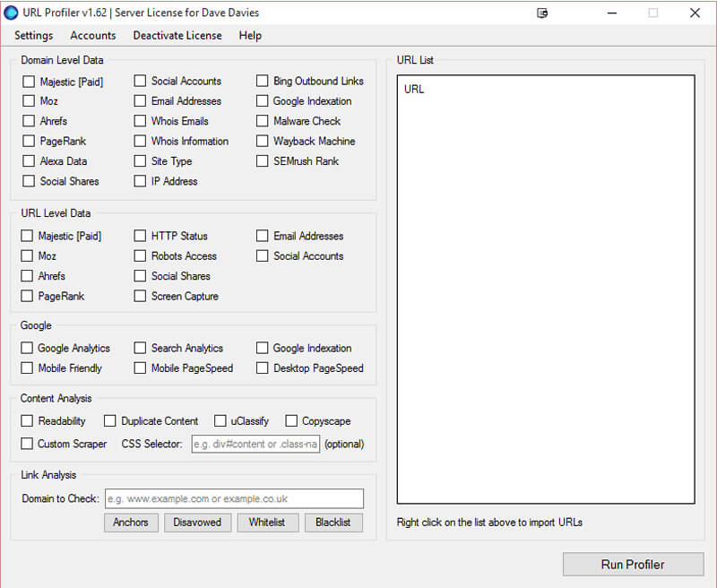The height and width of the screenshot is (588, 717).
Task: Check Google section Google Indexation box
Action: click(x=262, y=349)
